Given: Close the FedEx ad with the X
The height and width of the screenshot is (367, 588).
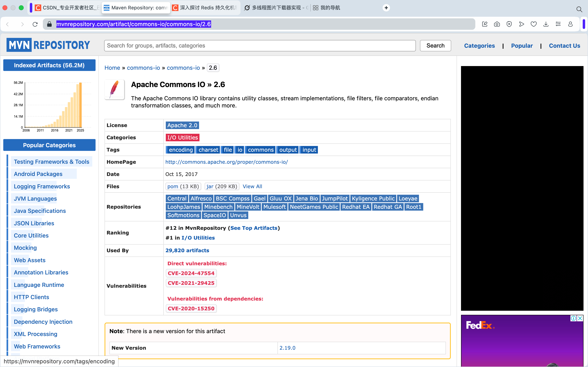Looking at the screenshot, I should 580,318.
